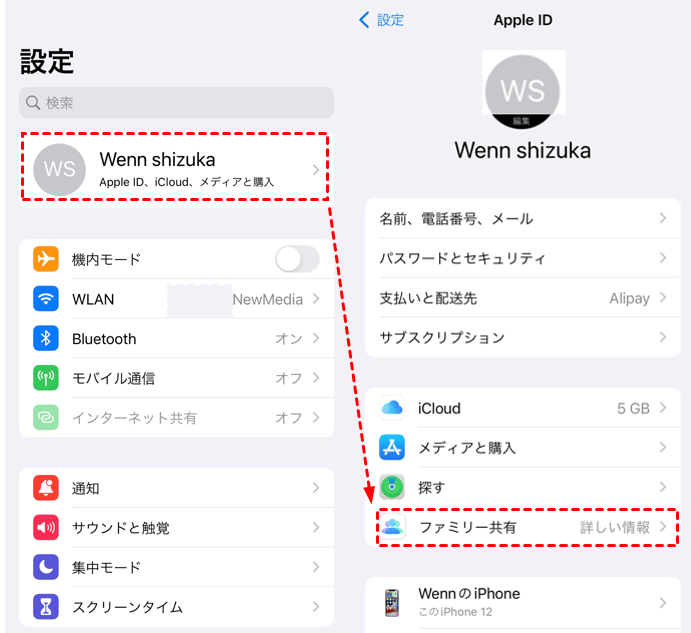Tap the red notifications bell icon

46,488
